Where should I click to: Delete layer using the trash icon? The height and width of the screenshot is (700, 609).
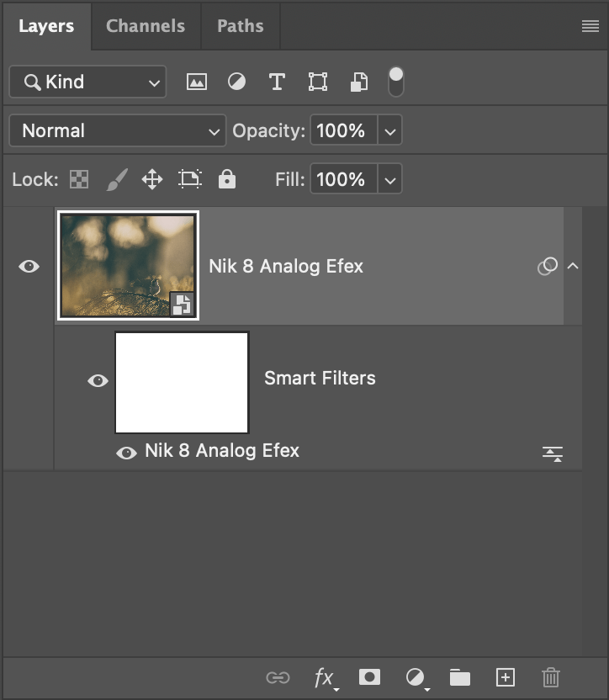click(x=551, y=677)
